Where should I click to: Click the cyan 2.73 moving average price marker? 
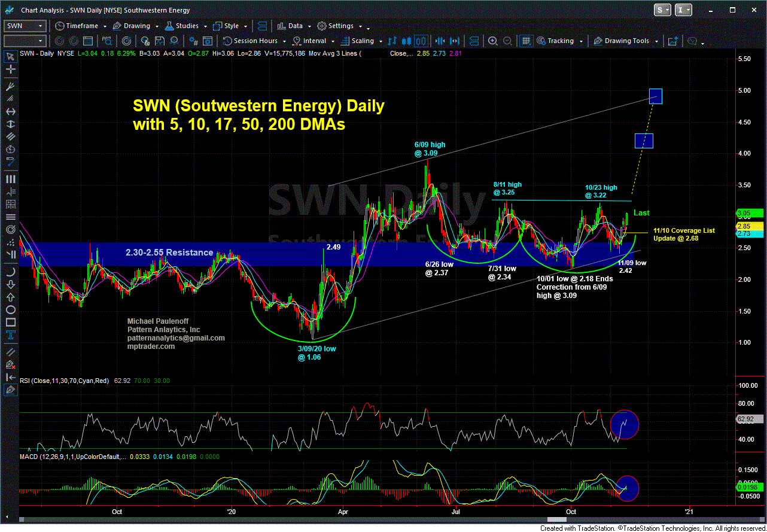point(750,233)
